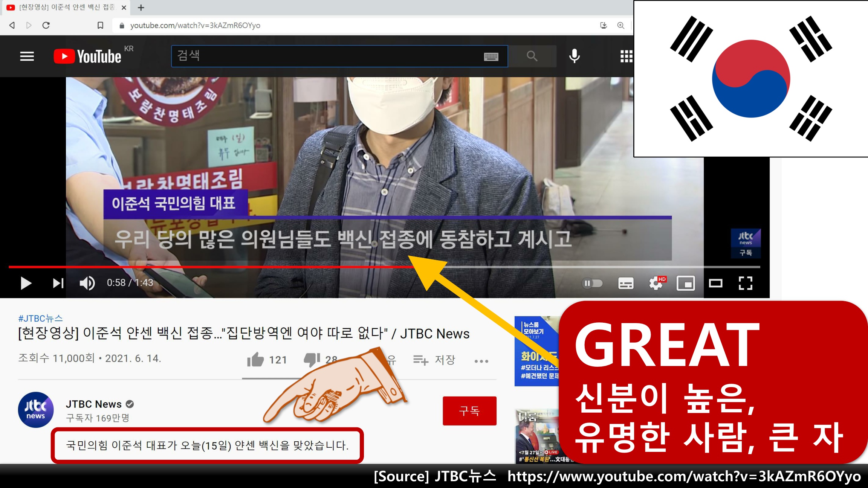The height and width of the screenshot is (488, 868).
Task: Open a new browser tab
Action: coord(141,8)
